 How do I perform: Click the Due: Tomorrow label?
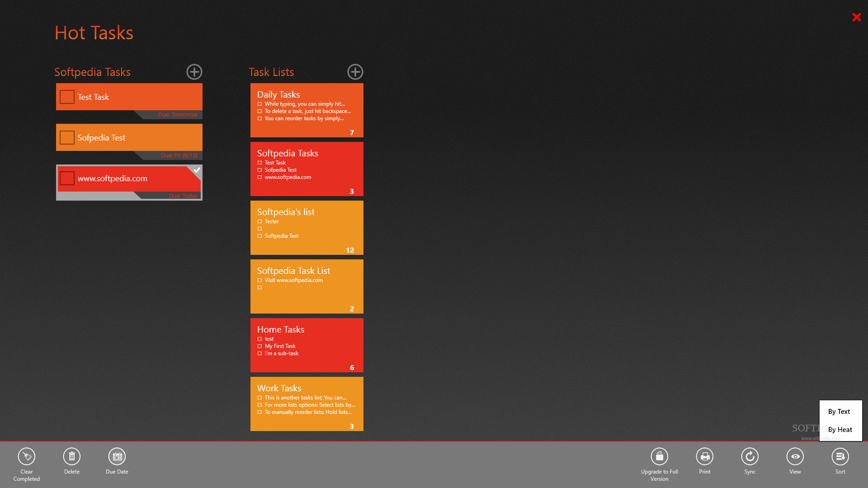[x=178, y=115]
